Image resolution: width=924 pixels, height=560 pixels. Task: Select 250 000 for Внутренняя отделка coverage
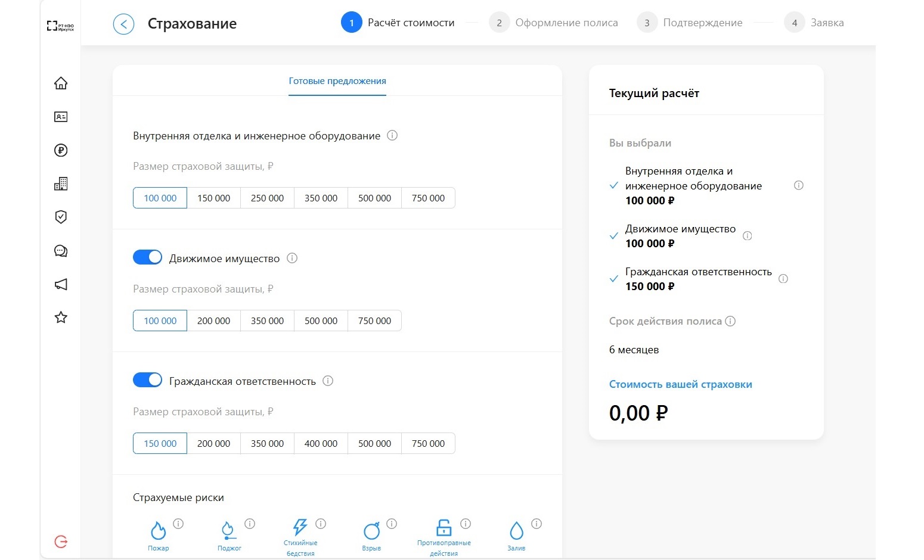(x=268, y=198)
